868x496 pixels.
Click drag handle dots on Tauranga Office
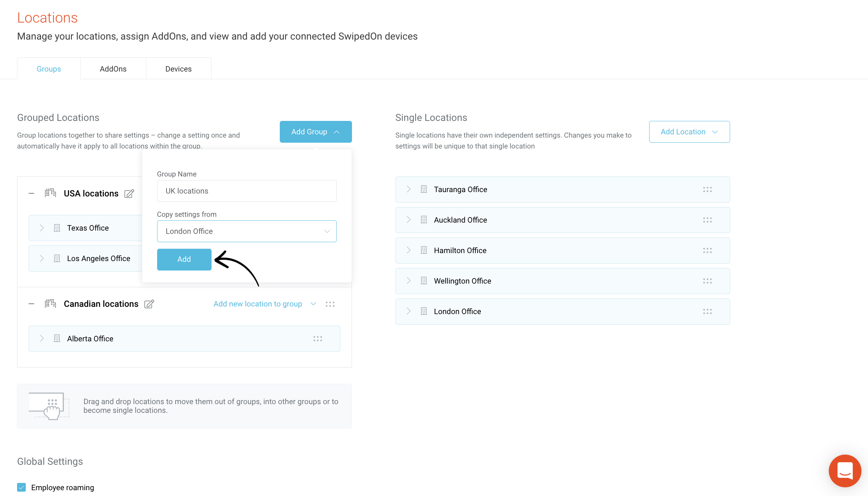pos(707,190)
